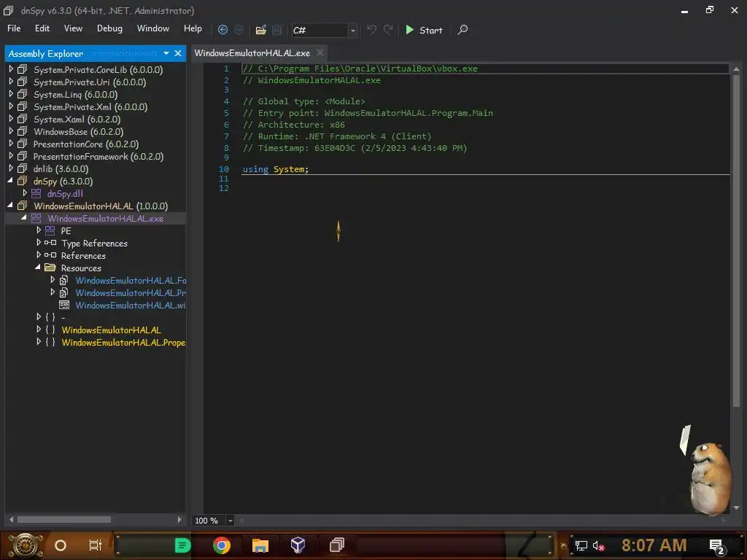Open the Edit menu

(42, 28)
